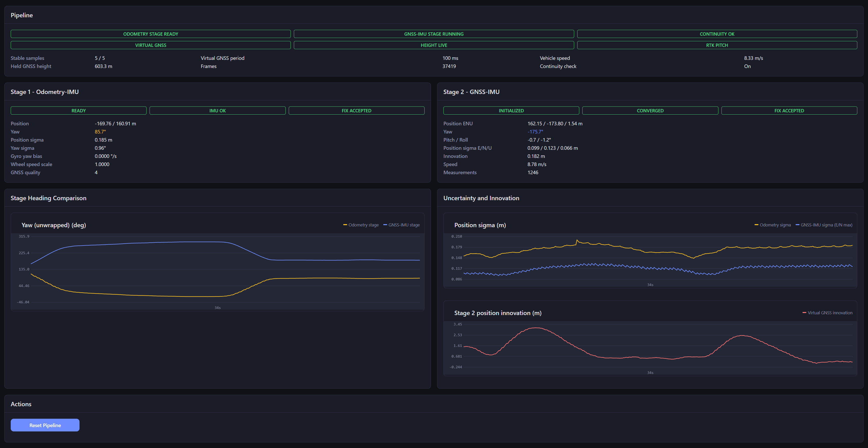This screenshot has width=868, height=448.
Task: Click the READY badge in Stage 1
Action: coord(78,111)
